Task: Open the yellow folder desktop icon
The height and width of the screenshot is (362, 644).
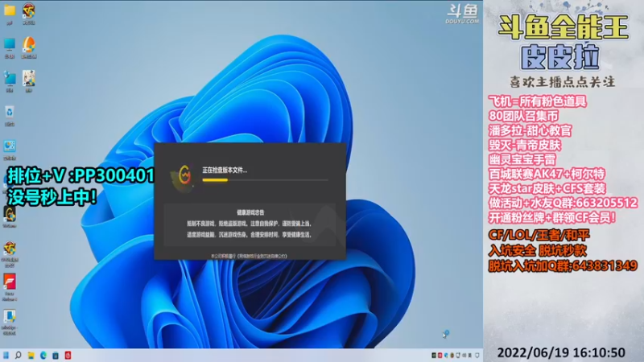Action: (x=10, y=10)
